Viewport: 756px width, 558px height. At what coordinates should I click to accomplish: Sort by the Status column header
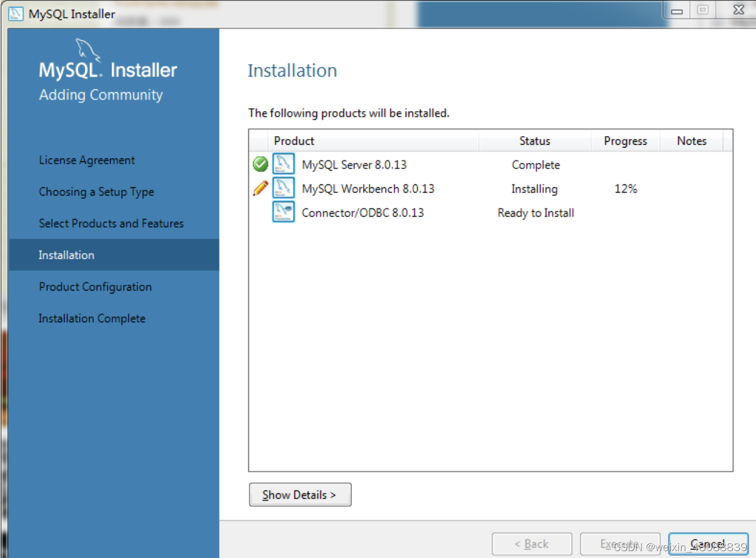coord(535,141)
